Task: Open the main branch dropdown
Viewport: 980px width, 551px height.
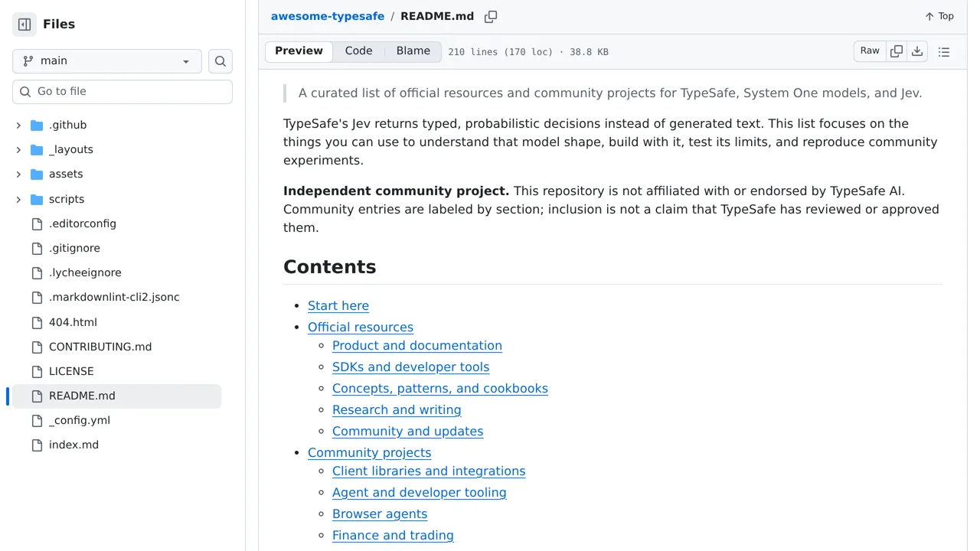Action: click(x=107, y=61)
